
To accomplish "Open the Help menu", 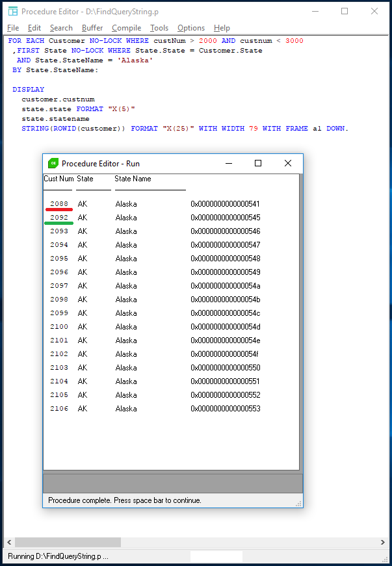I will point(222,28).
